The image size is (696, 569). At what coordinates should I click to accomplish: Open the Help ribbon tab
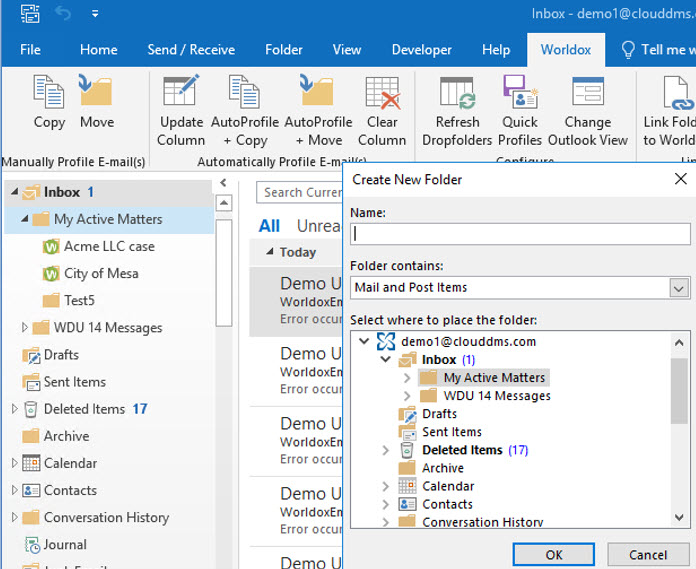pos(496,50)
